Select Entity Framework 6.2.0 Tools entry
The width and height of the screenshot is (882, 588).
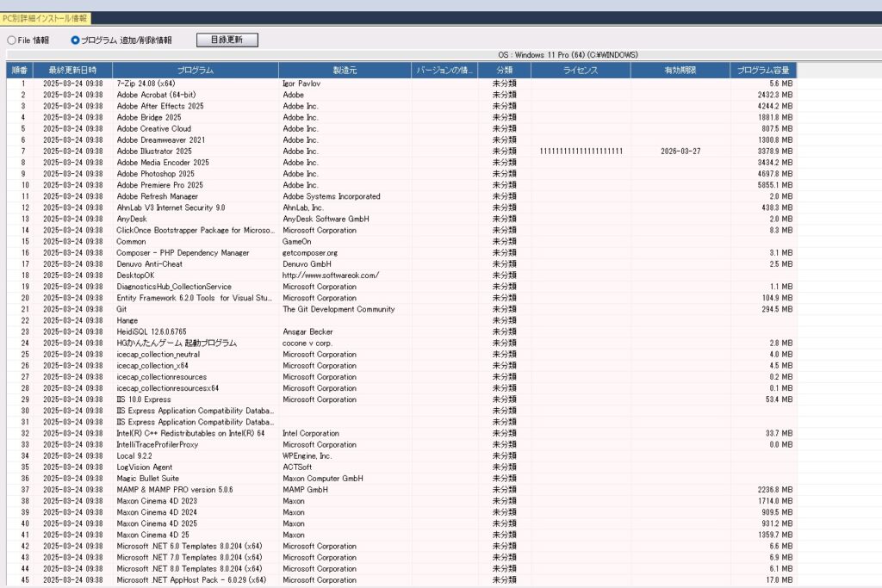pyautogui.click(x=196, y=298)
